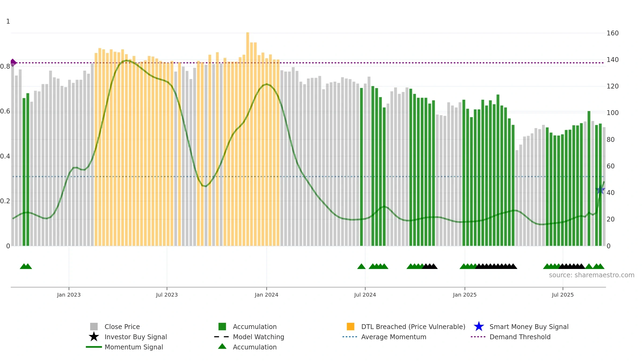Screen dimensions: 644x362
Task: Click the source: sharemaestro.com text
Action: pos(592,275)
